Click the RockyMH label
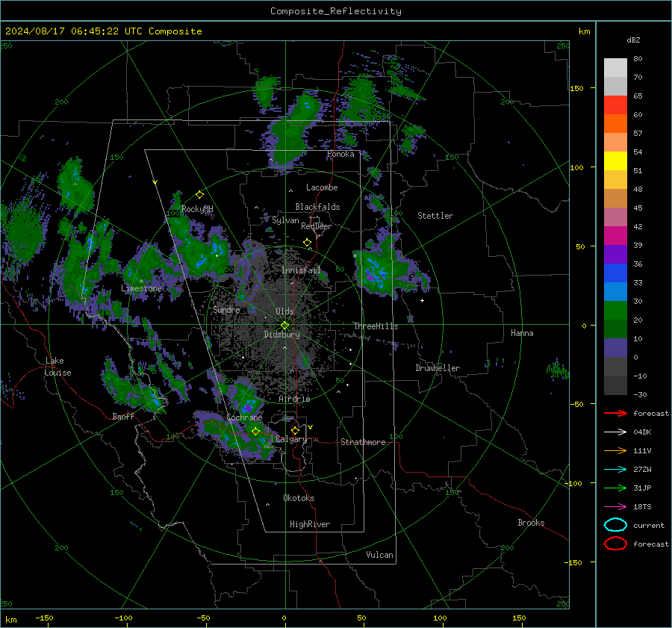The width and height of the screenshot is (672, 628). (197, 209)
